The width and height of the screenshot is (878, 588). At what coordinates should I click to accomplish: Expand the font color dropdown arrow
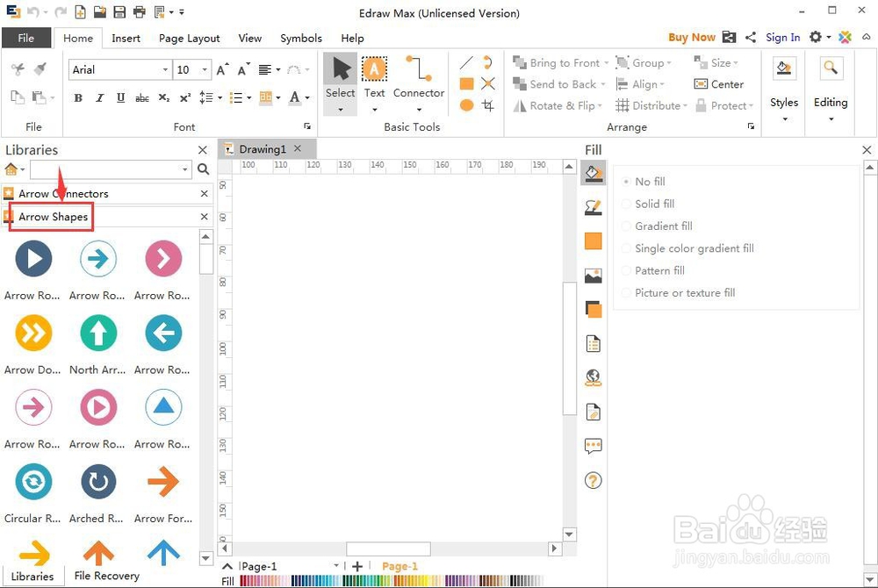tap(307, 98)
